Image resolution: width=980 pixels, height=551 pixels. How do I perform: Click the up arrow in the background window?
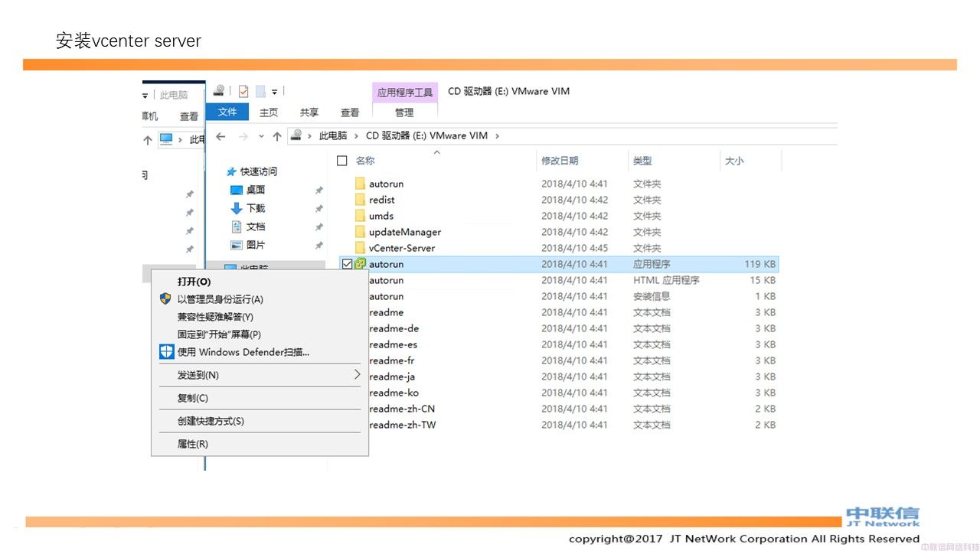(x=148, y=140)
